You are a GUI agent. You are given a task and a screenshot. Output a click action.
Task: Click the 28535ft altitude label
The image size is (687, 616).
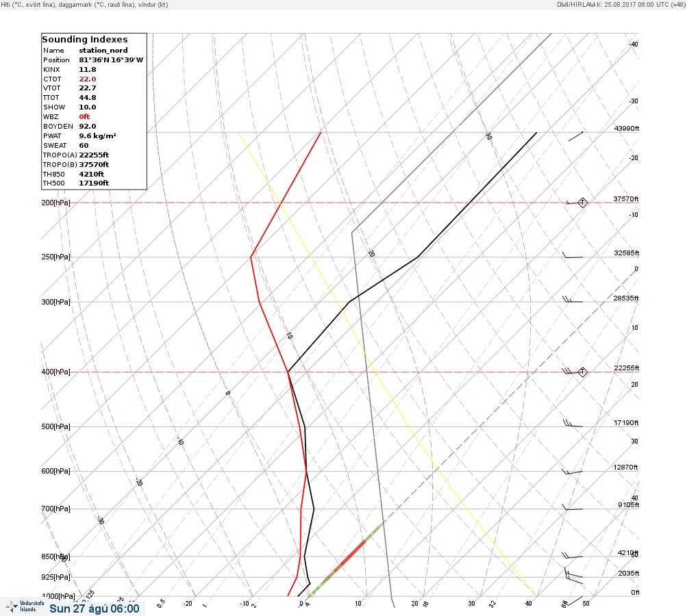point(626,298)
